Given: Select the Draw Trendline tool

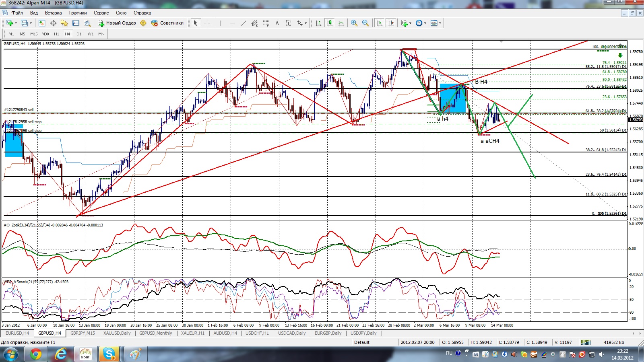Looking at the screenshot, I should click(x=243, y=23).
